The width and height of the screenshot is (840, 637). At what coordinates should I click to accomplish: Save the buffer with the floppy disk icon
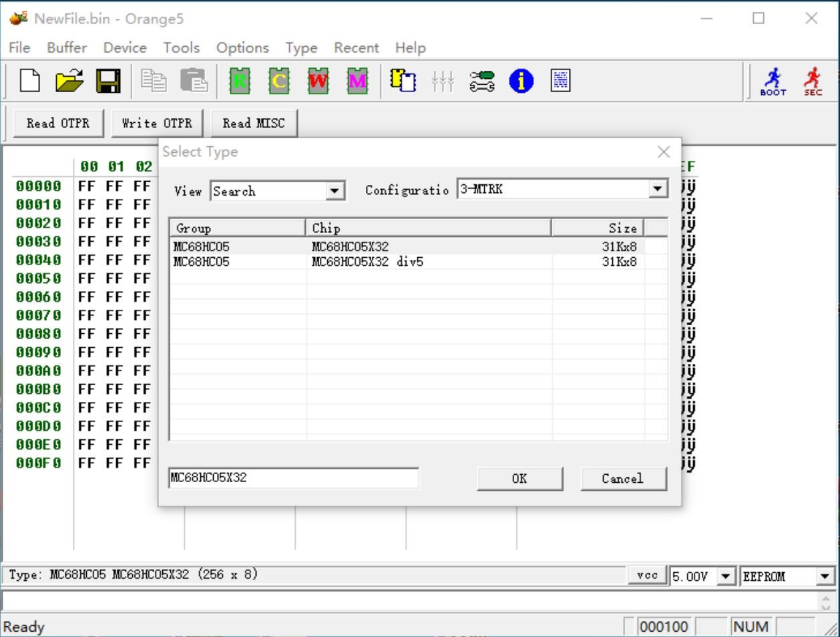(x=108, y=81)
